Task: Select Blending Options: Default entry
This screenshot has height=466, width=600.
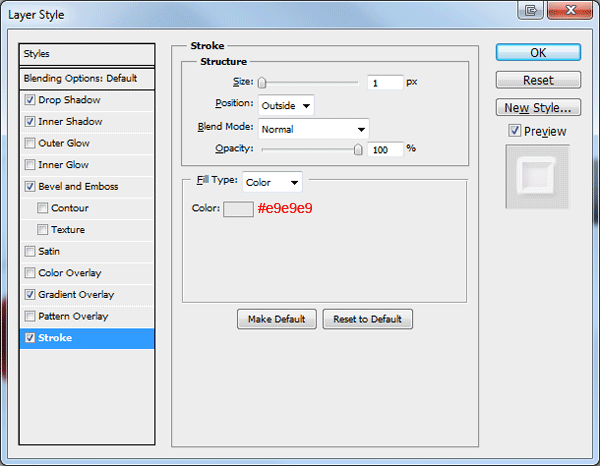Action: [87, 79]
